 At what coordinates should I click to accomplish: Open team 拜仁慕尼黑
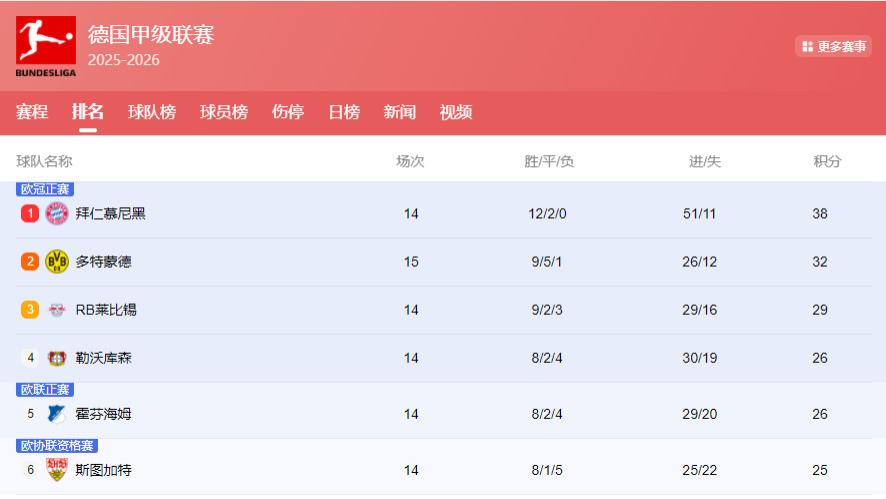111,214
